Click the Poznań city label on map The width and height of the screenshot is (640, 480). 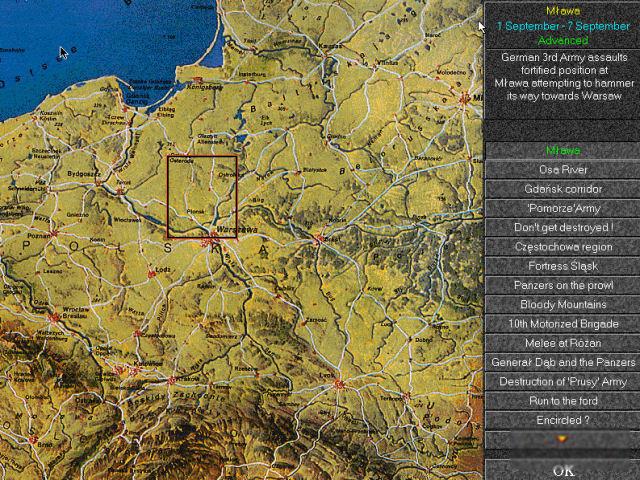(38, 236)
